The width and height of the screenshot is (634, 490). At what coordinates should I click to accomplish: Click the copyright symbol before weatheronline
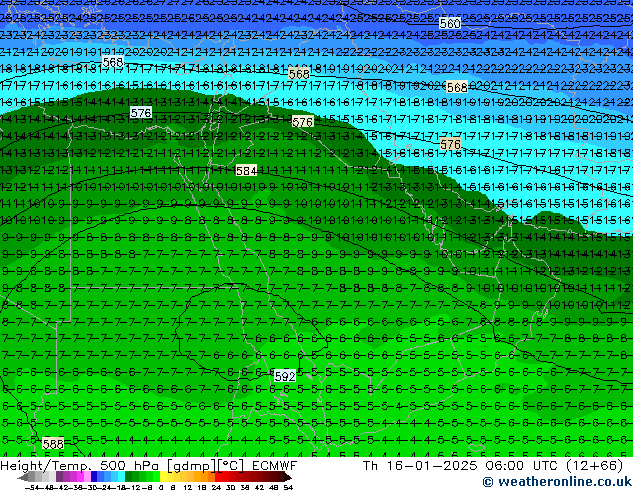[x=488, y=482]
